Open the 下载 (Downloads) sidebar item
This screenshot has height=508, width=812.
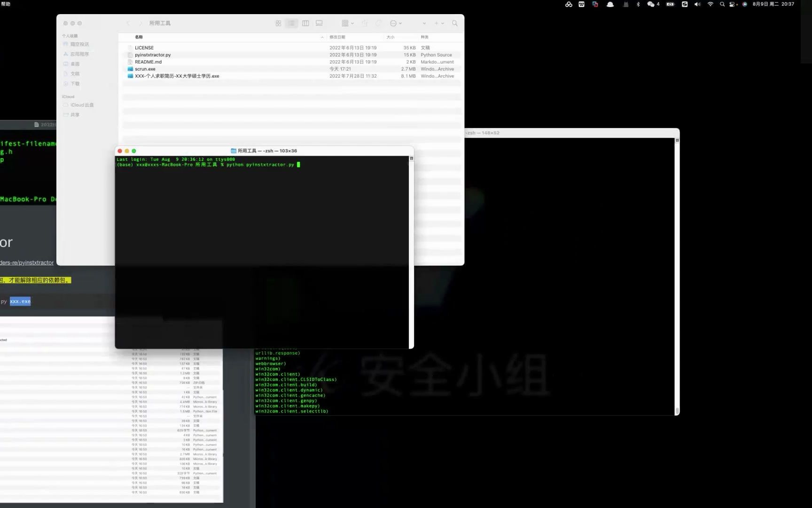coord(75,83)
